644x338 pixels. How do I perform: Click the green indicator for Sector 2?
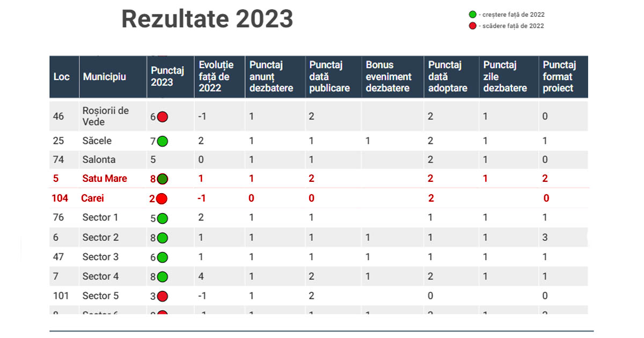click(x=162, y=238)
